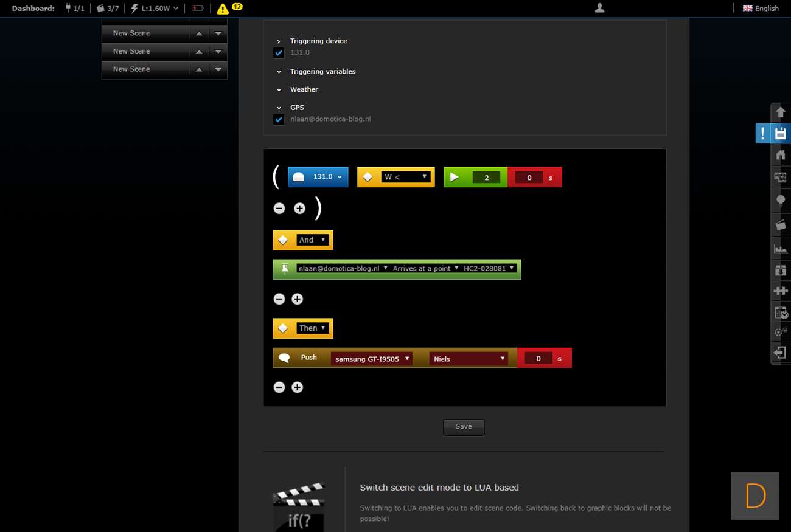This screenshot has height=532, width=791.
Task: Click the Dashboard label in top bar
Action: [x=33, y=9]
